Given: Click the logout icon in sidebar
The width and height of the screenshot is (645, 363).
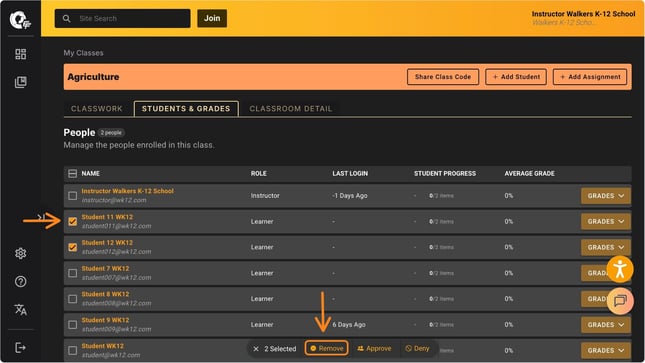Looking at the screenshot, I should pyautogui.click(x=21, y=348).
